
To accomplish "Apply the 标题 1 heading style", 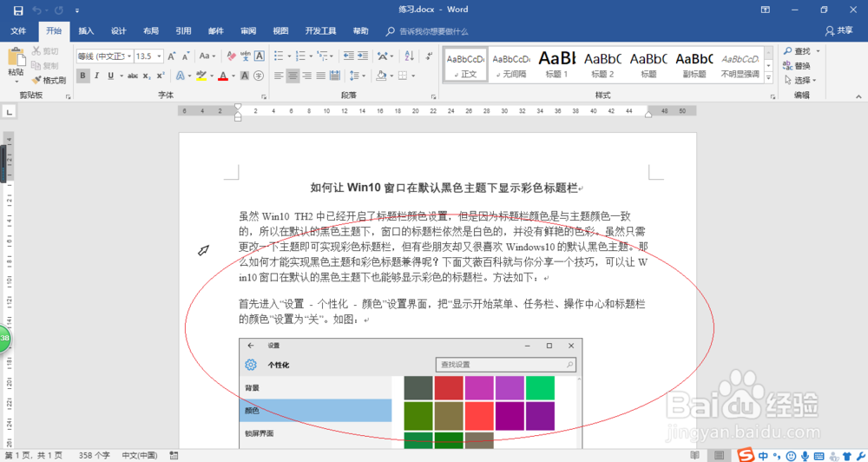I will [557, 64].
